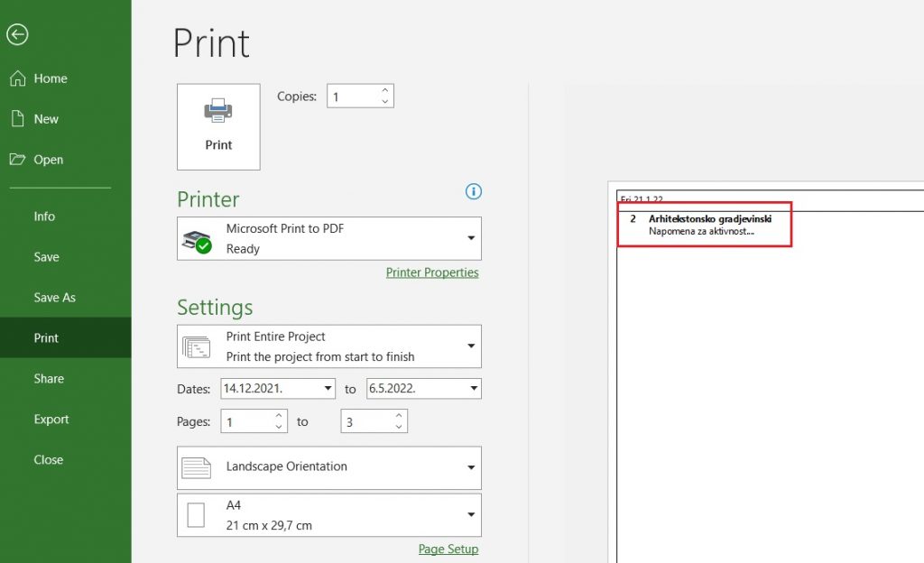Open the Page Setup link
This screenshot has width=924, height=563.
(448, 549)
